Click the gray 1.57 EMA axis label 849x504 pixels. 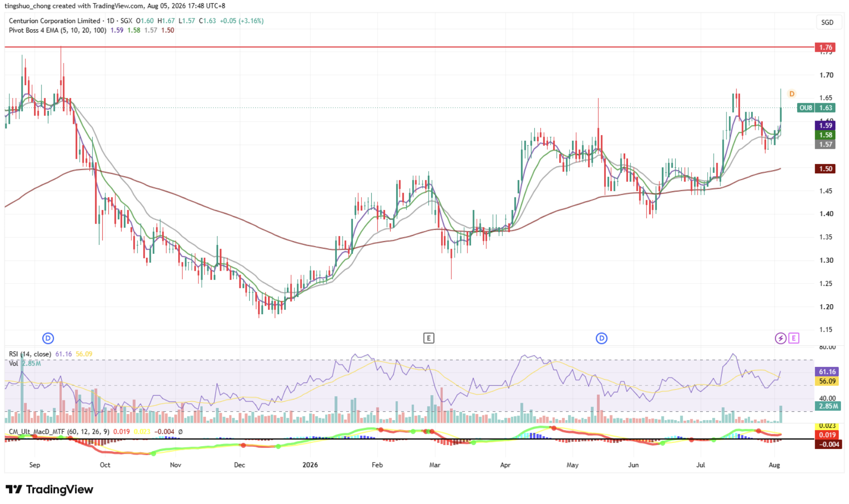[825, 145]
